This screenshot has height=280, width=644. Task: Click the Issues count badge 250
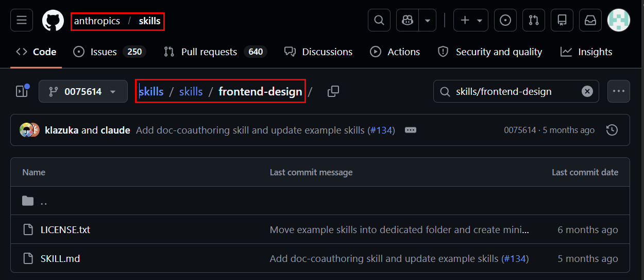[134, 52]
